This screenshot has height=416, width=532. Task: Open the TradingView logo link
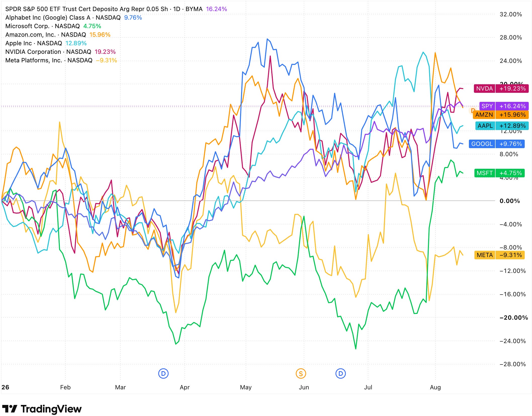42,409
